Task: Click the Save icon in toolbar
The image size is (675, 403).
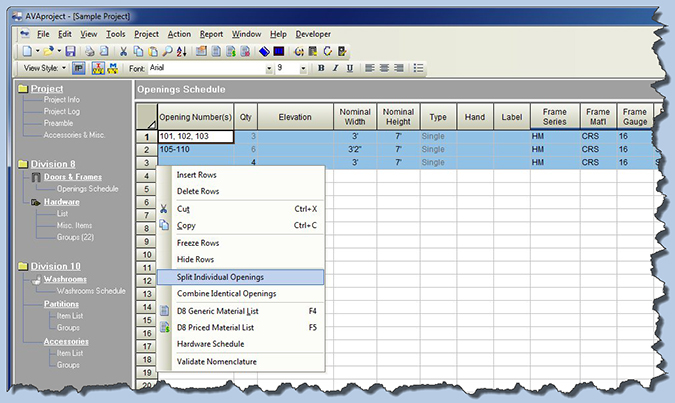Action: pyautogui.click(x=70, y=51)
